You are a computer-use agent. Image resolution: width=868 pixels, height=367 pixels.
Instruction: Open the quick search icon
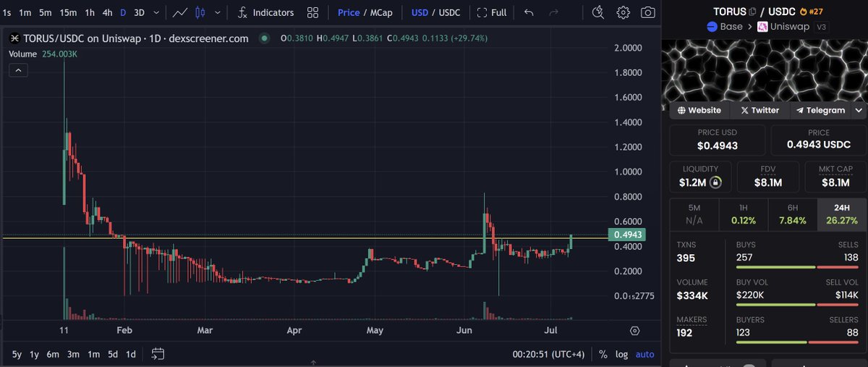(597, 12)
